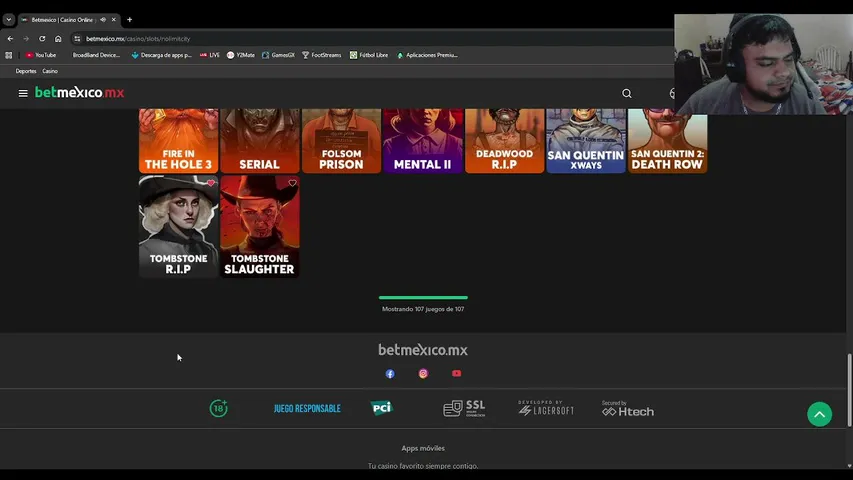
Task: Click the PCI compliance badge
Action: click(382, 408)
